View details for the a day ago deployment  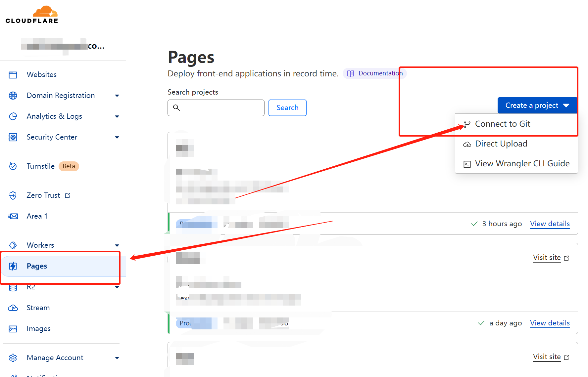click(550, 323)
